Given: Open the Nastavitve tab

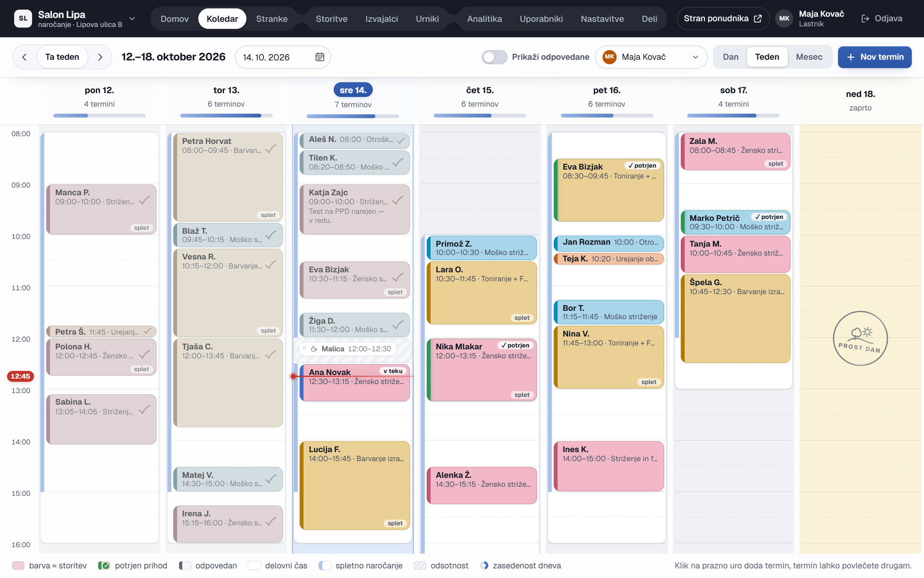Looking at the screenshot, I should (x=602, y=18).
